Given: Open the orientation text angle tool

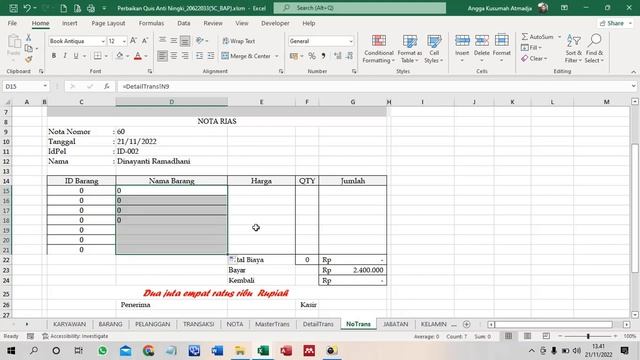Looking at the screenshot, I should [200, 40].
